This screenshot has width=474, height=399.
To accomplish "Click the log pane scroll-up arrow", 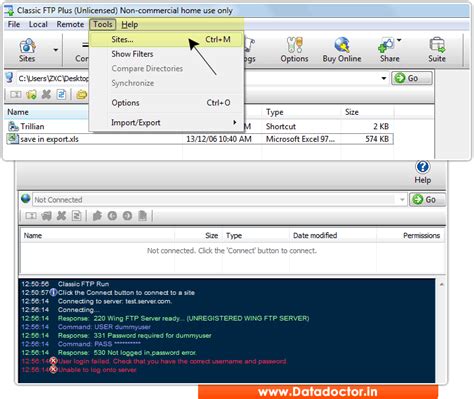I will tap(442, 285).
